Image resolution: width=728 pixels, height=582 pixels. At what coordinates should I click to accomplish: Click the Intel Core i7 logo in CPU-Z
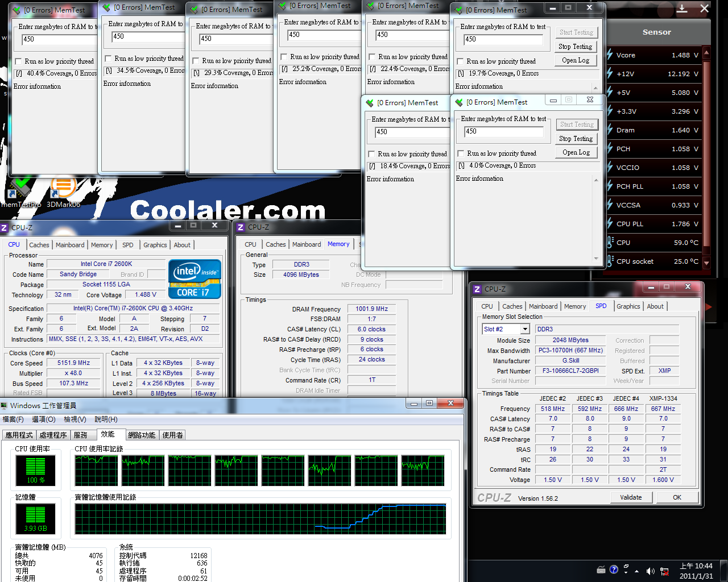click(x=195, y=279)
